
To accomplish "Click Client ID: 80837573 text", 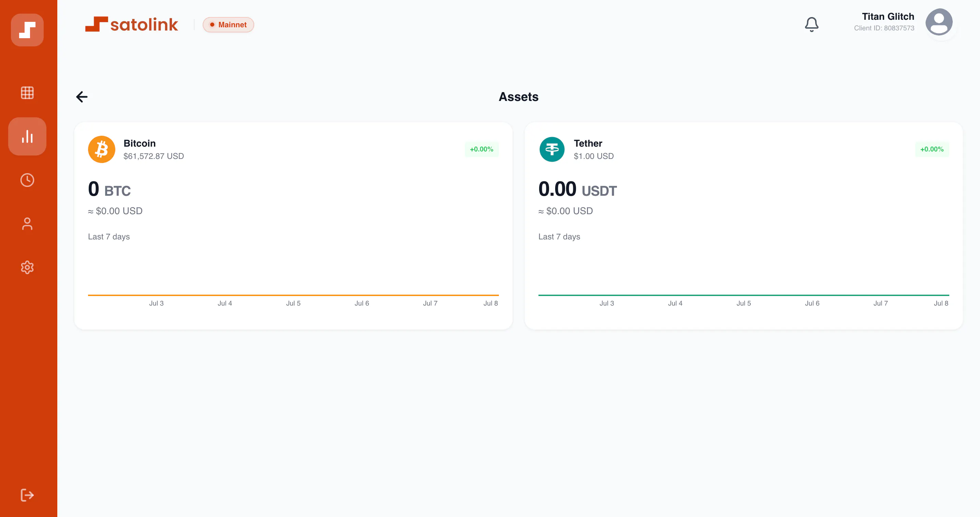I will (x=884, y=28).
